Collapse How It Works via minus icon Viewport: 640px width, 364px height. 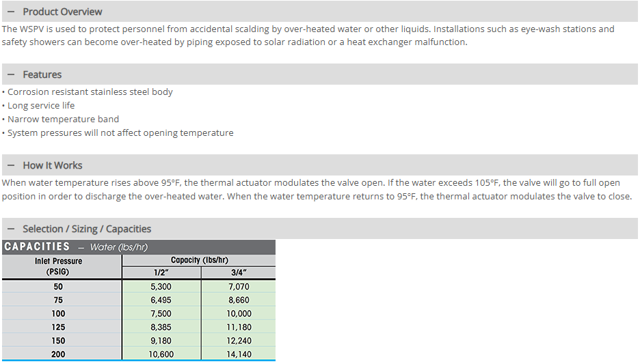11,165
